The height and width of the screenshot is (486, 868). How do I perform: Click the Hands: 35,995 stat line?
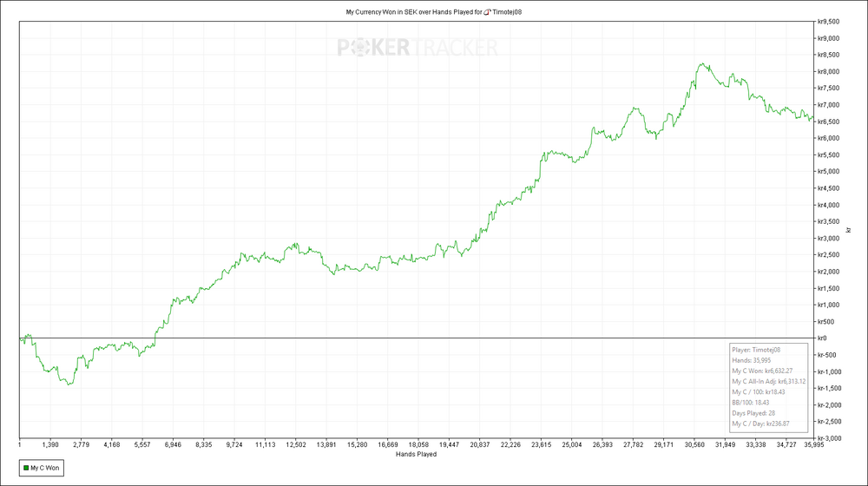pos(751,360)
